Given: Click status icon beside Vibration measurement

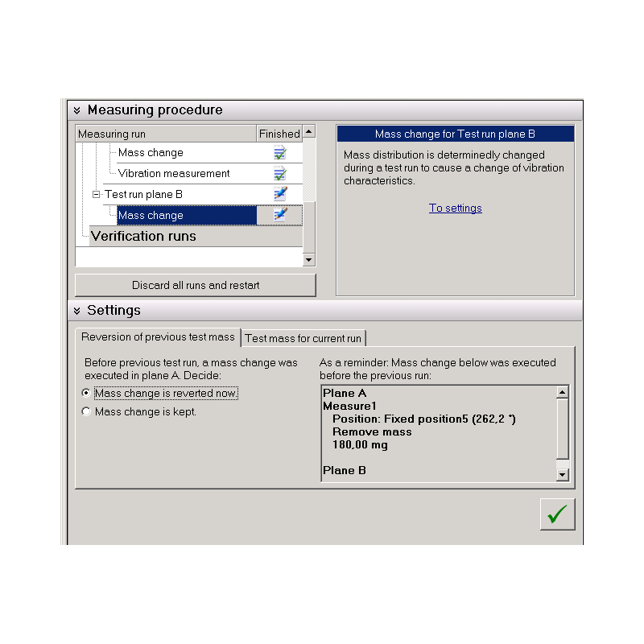Looking at the screenshot, I should pos(279,174).
